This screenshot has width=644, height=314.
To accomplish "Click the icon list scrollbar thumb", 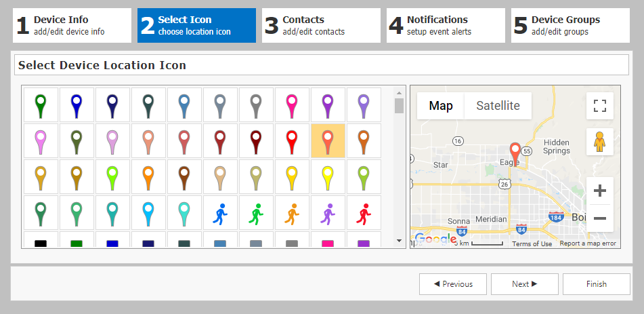I will click(x=399, y=105).
